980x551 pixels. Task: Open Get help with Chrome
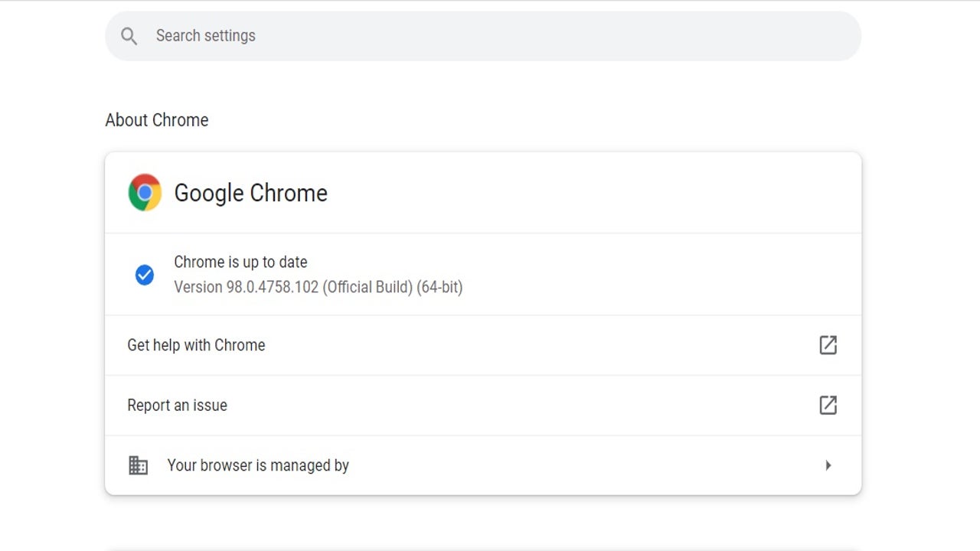click(196, 345)
